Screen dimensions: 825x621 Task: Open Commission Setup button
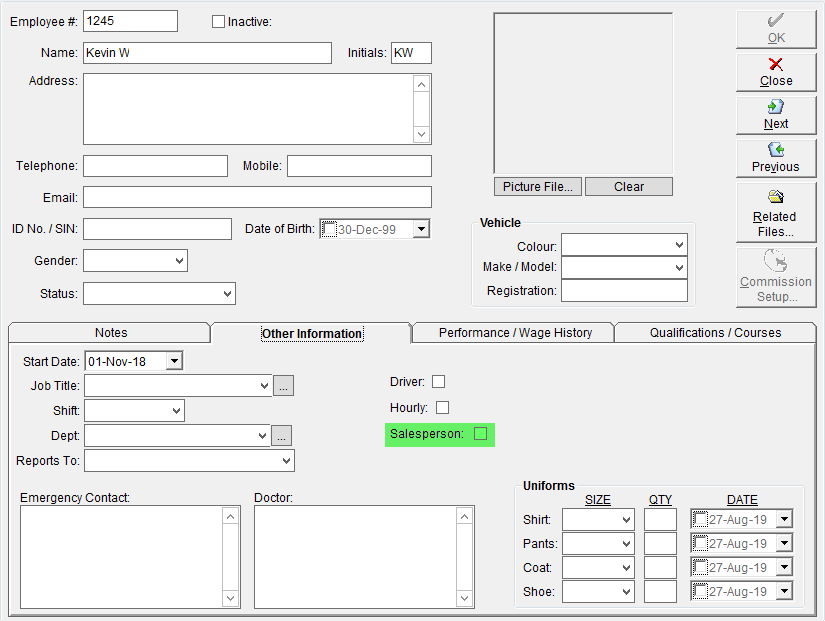click(776, 277)
